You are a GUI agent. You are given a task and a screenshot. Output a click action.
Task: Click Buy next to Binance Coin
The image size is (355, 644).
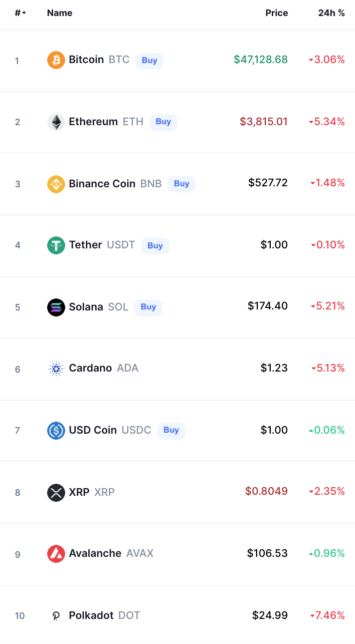182,184
